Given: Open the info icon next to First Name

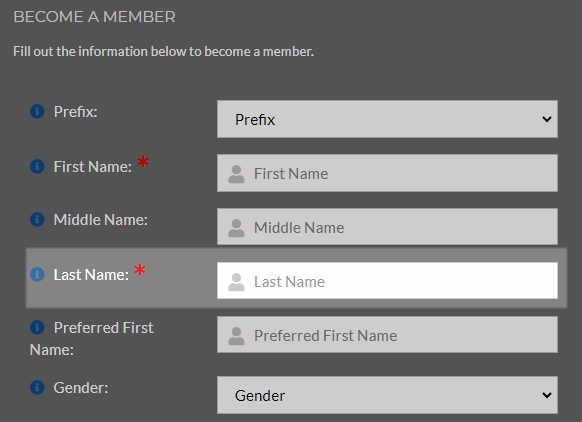Looking at the screenshot, I should click(37, 166).
